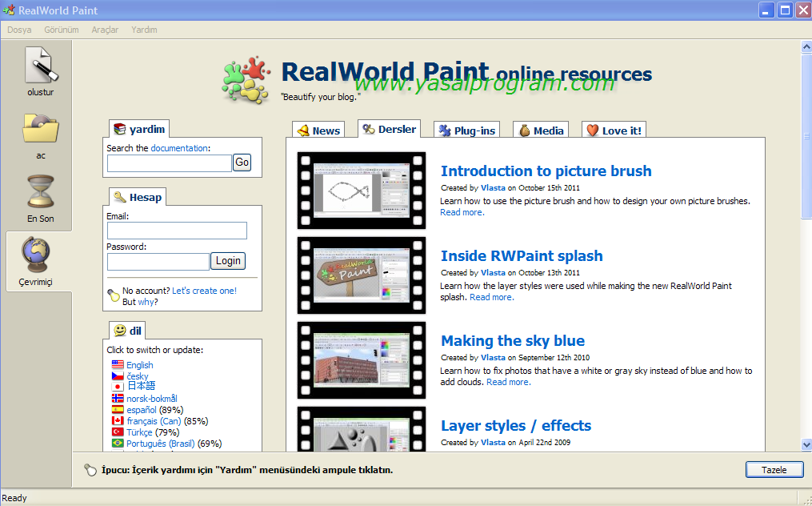The height and width of the screenshot is (506, 812).
Task: Click the Let's create one! link
Action: (x=204, y=291)
